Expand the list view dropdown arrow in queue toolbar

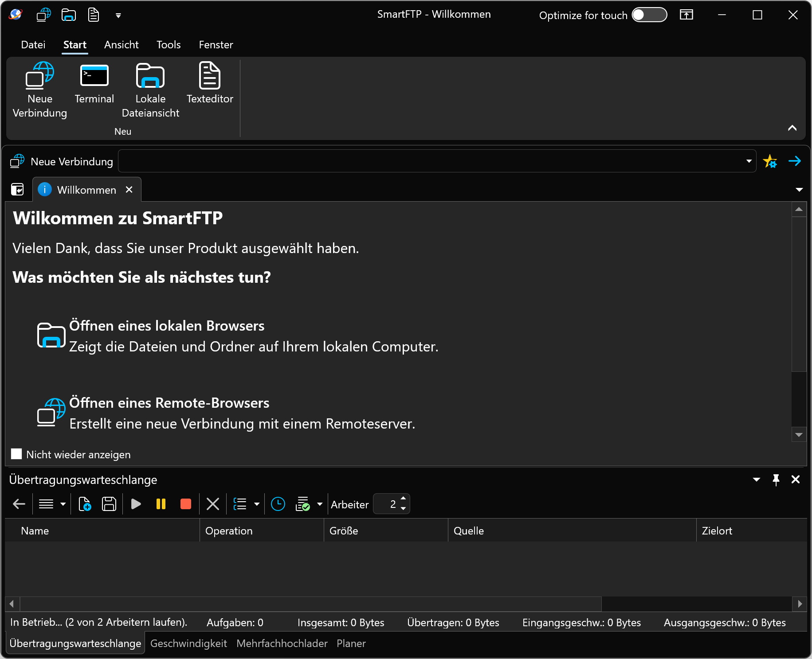pyautogui.click(x=63, y=504)
